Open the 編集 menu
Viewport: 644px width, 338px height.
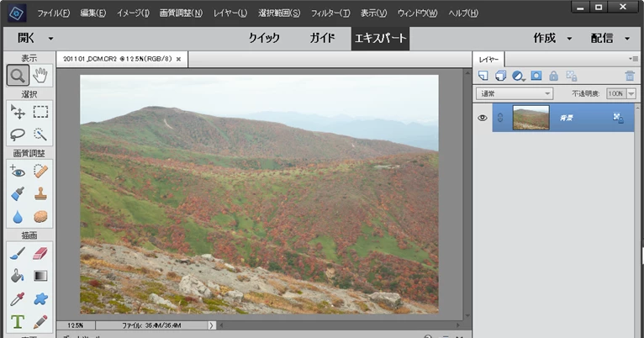(x=92, y=13)
